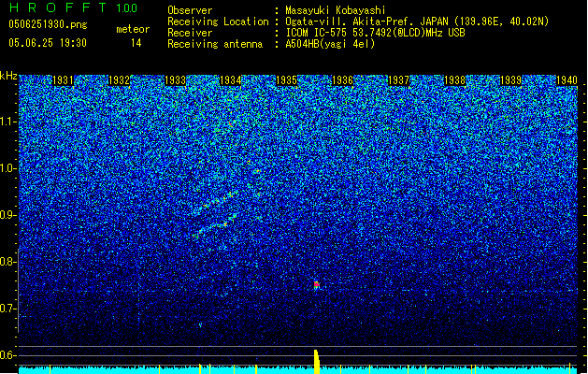Click the 1936 time marker
The image size is (588, 374).
point(343,80)
